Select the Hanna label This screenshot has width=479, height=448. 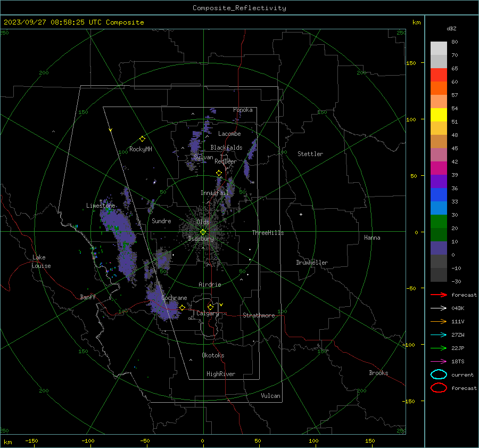pos(372,238)
